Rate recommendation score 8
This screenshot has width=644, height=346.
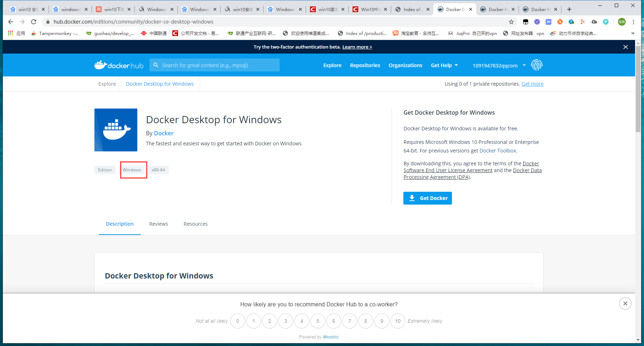point(366,321)
